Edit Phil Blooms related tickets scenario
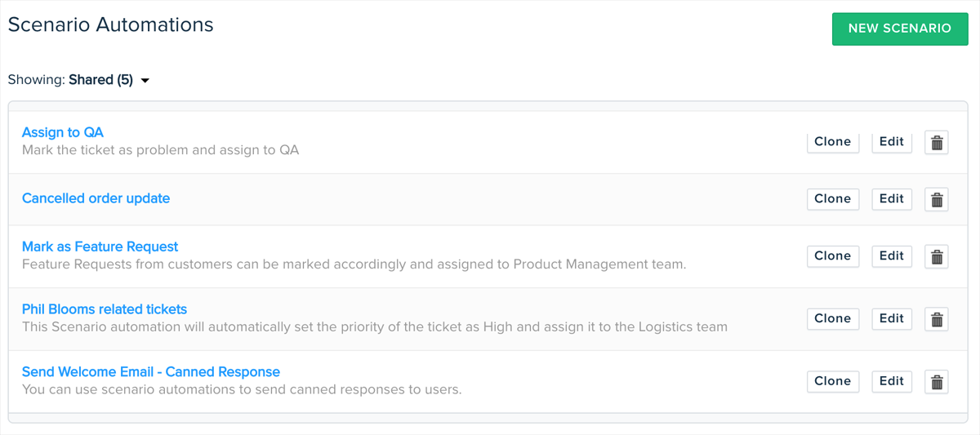This screenshot has width=980, height=435. [x=891, y=319]
